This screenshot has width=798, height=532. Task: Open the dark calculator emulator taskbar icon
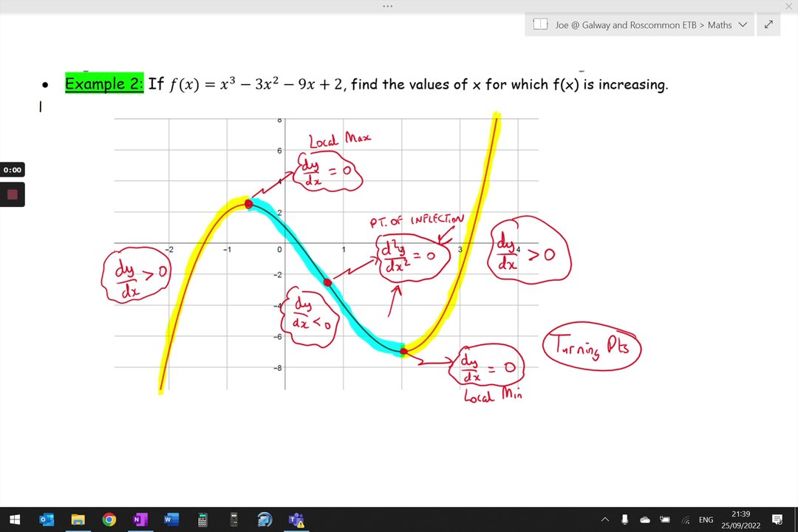point(233,519)
